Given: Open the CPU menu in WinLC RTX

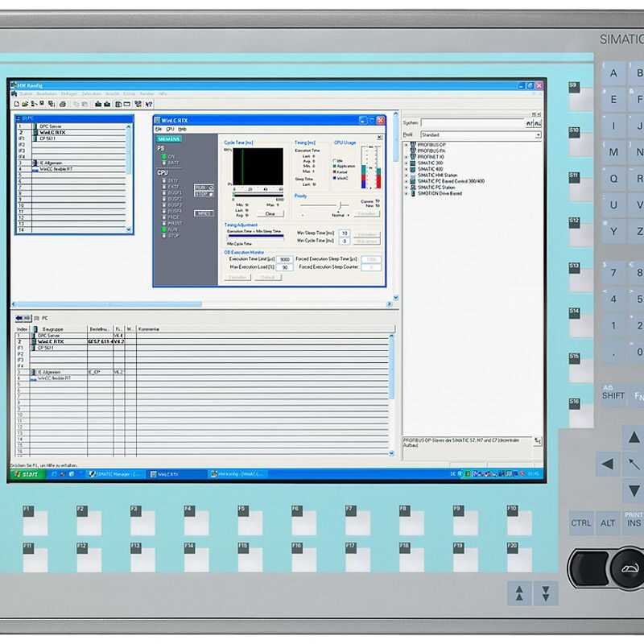Looking at the screenshot, I should tap(170, 130).
